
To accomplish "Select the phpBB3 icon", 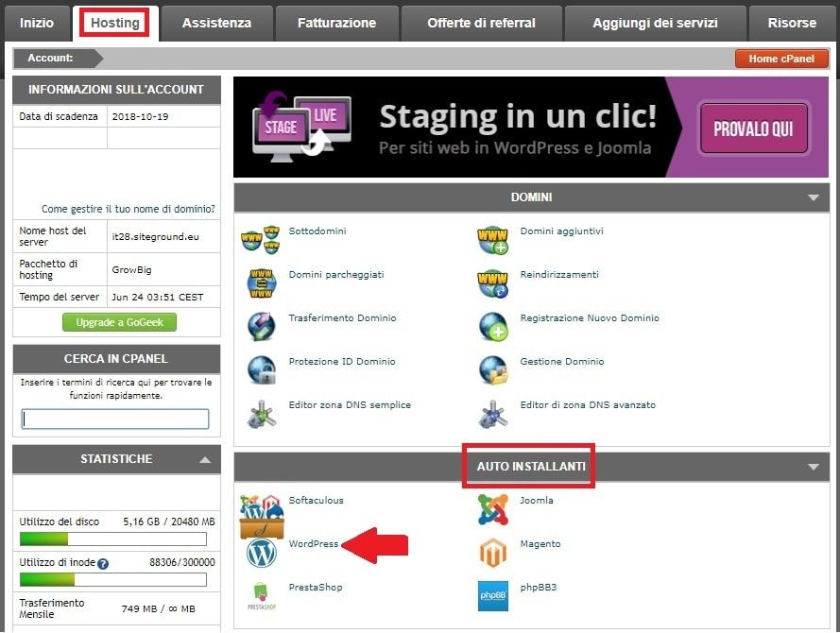I will (492, 596).
